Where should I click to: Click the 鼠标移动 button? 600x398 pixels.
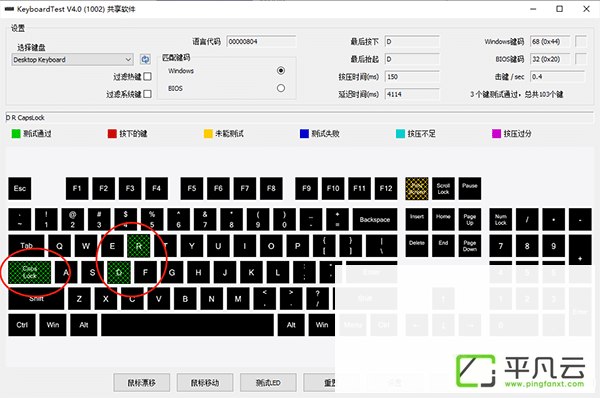205,383
